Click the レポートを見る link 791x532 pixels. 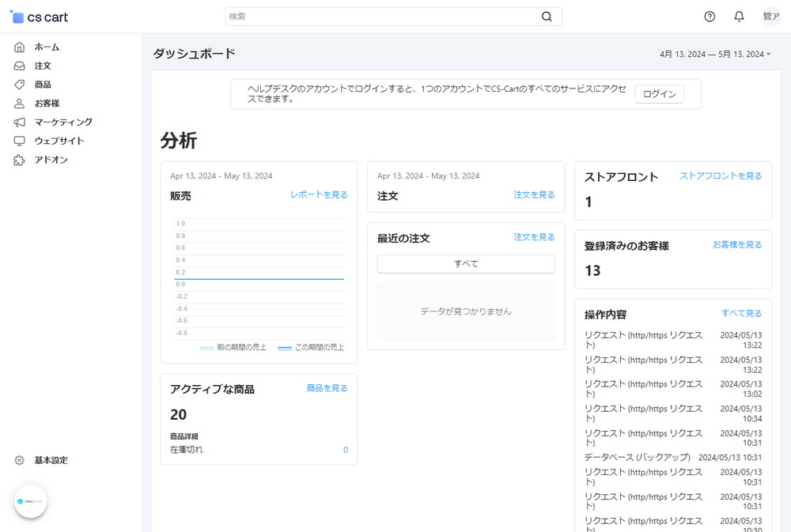[x=319, y=194]
